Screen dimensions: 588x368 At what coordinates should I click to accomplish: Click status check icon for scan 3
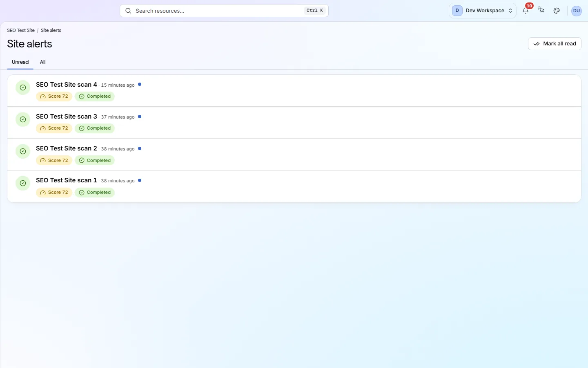pos(23,119)
